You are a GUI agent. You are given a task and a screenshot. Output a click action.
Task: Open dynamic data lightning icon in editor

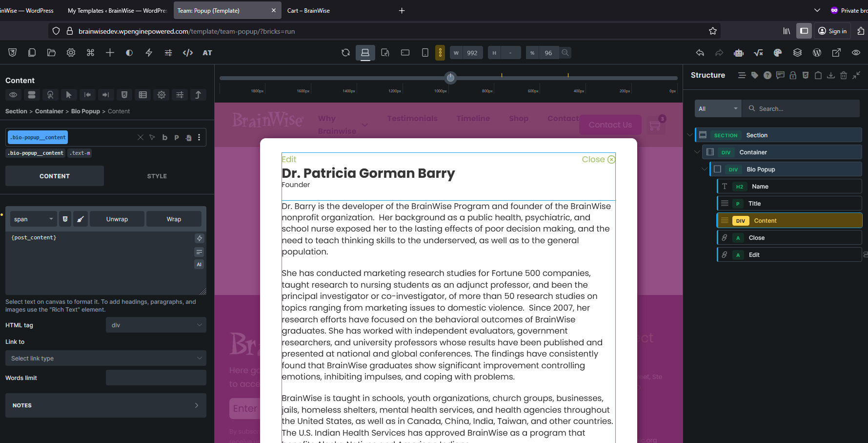[199, 238]
